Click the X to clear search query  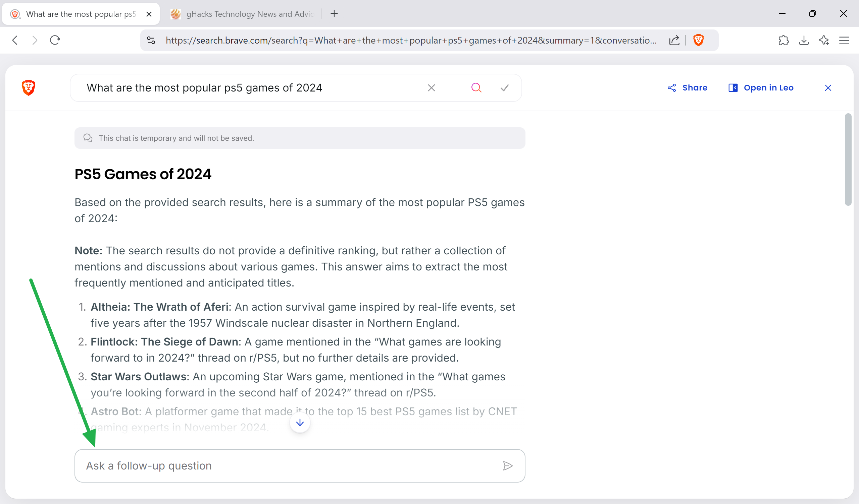tap(431, 87)
